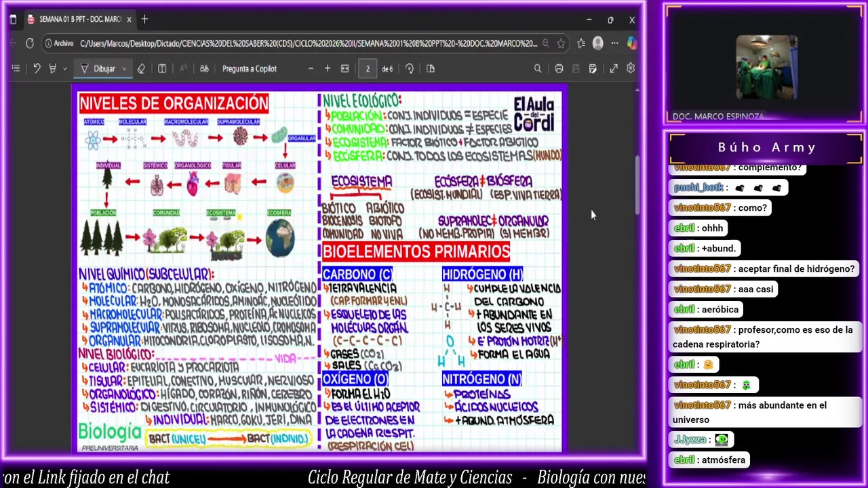Click the puchi_hotk username in chat
This screenshot has height=488, width=868.
(698, 188)
